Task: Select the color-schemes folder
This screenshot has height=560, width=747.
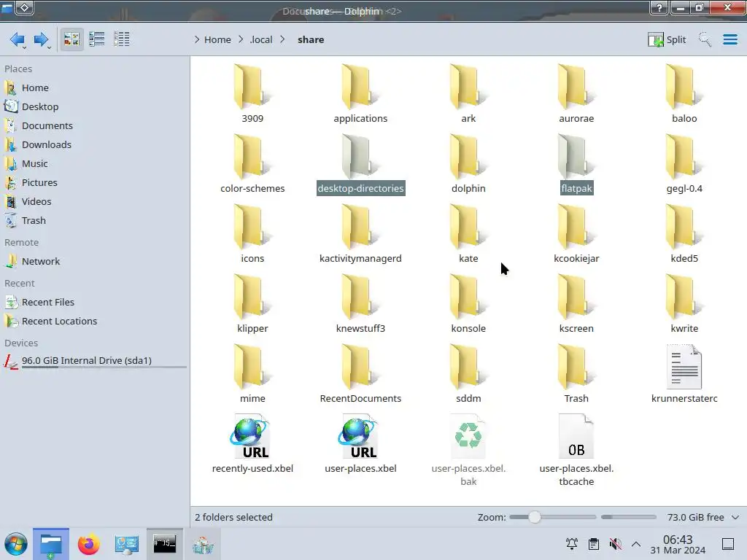Action: [252, 164]
